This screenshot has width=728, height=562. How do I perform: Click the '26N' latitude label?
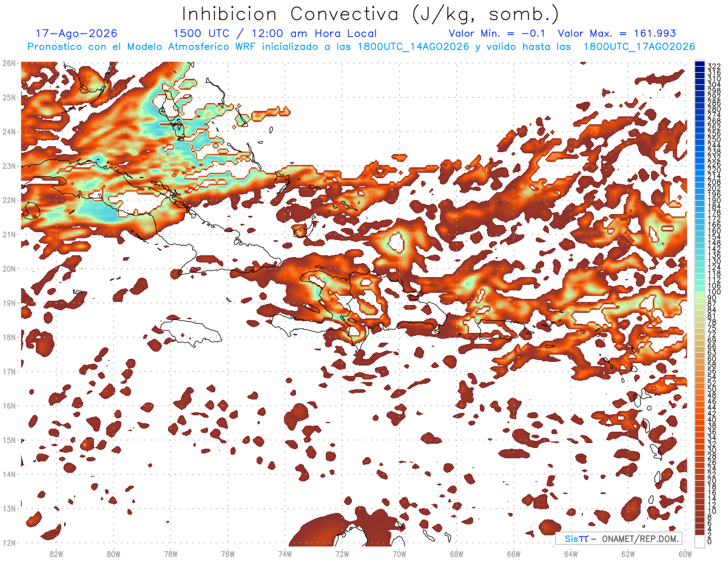click(x=8, y=63)
